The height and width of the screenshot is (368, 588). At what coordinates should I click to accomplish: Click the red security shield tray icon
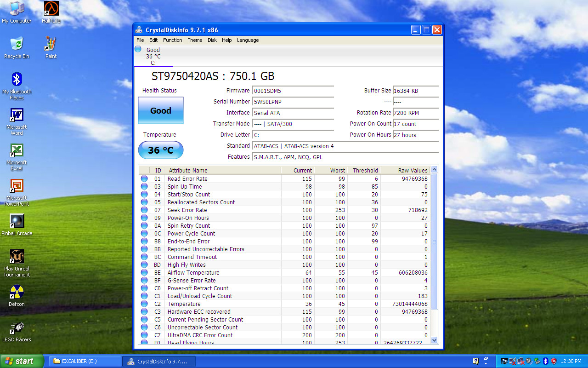pyautogui.click(x=554, y=361)
